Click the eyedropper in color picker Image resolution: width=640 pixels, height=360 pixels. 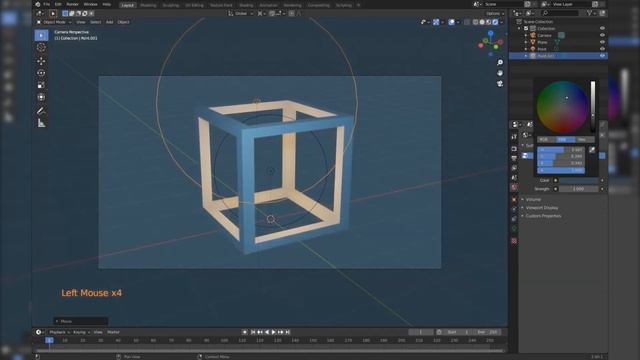[592, 150]
